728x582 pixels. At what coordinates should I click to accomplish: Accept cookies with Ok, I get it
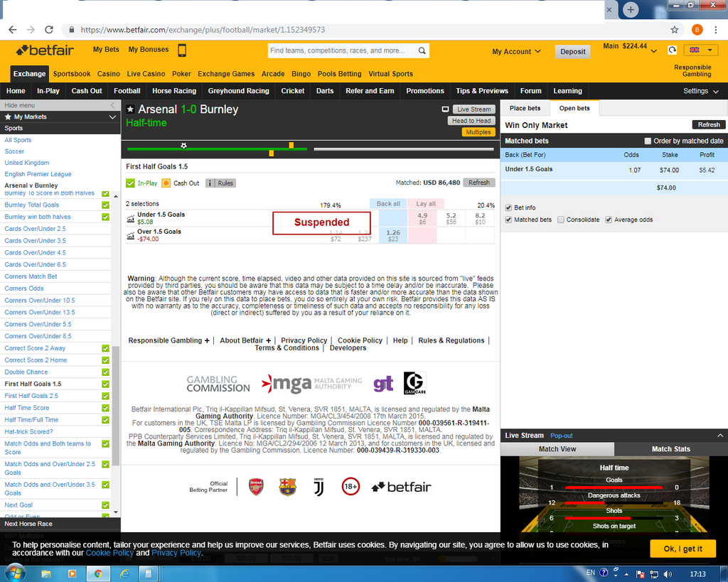682,549
